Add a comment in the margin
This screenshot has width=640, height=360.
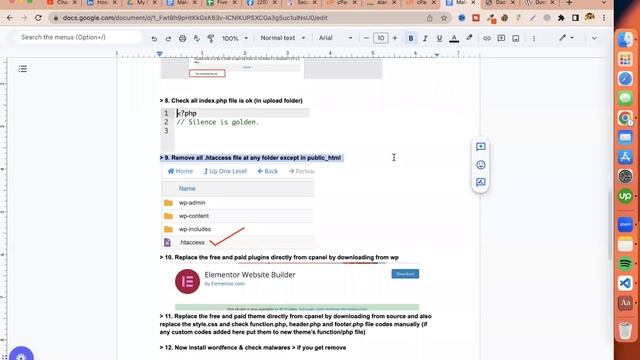[480, 147]
